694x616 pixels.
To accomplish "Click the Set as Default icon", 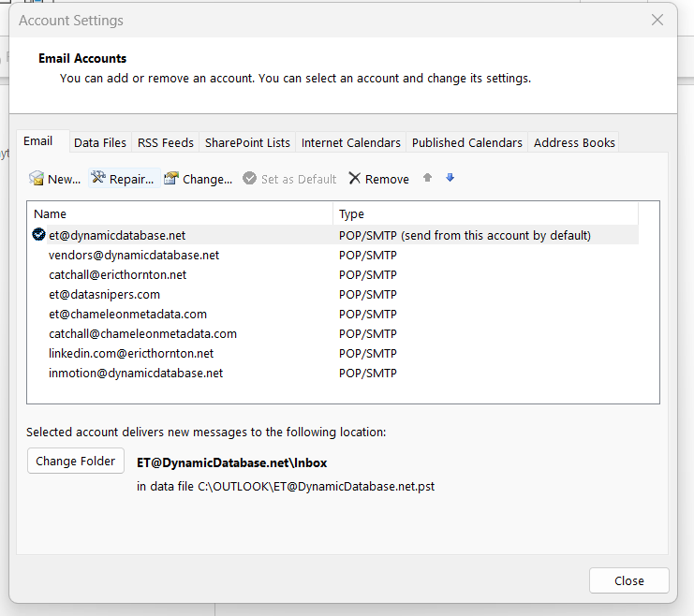I will tap(250, 179).
